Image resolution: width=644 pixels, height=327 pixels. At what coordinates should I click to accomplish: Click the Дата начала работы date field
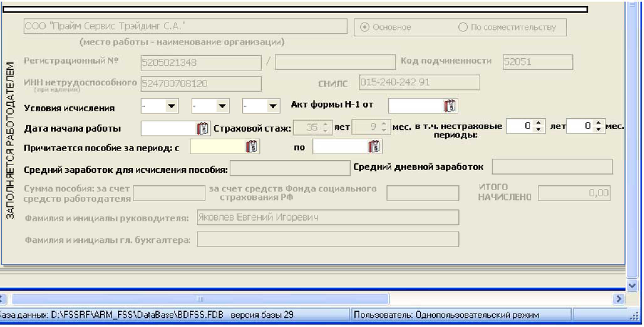tap(168, 128)
